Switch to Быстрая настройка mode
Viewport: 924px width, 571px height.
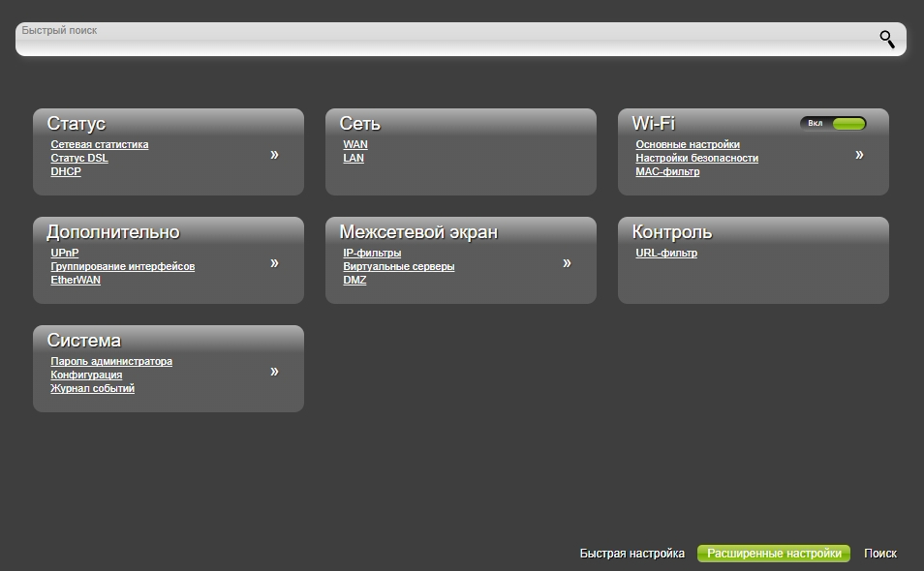631,554
